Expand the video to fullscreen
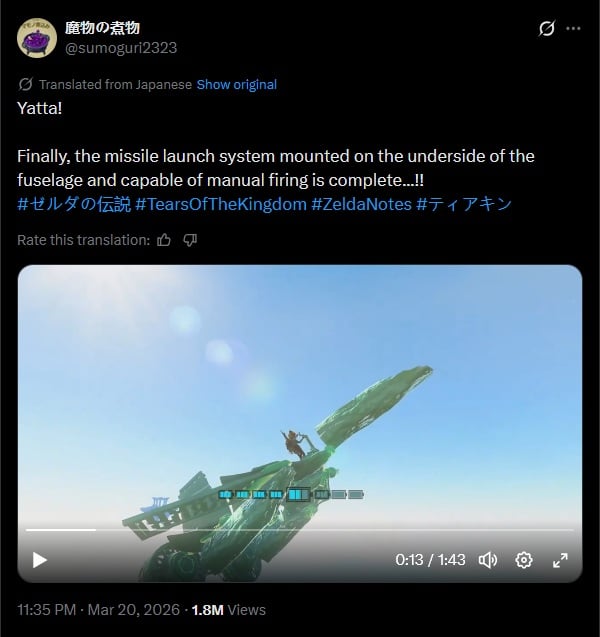This screenshot has width=600, height=637. (561, 560)
